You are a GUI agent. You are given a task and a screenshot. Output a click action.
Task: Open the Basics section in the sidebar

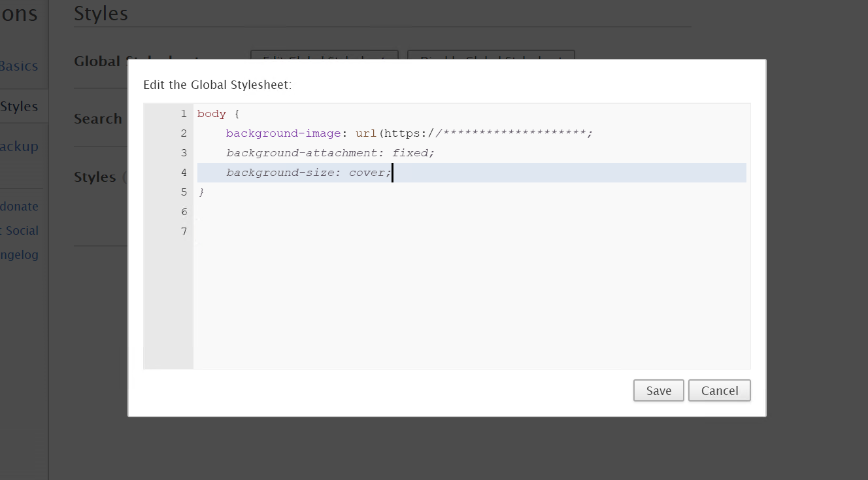[x=18, y=65]
